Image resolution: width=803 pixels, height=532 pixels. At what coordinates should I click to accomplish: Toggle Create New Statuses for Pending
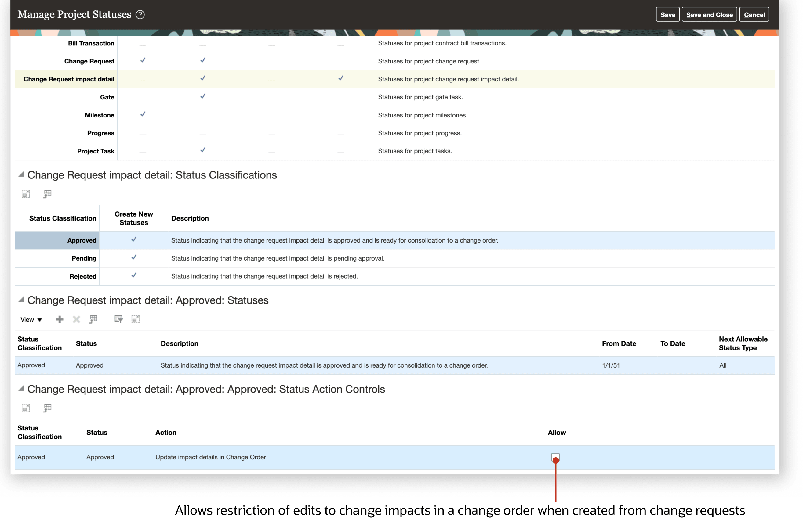pos(133,257)
